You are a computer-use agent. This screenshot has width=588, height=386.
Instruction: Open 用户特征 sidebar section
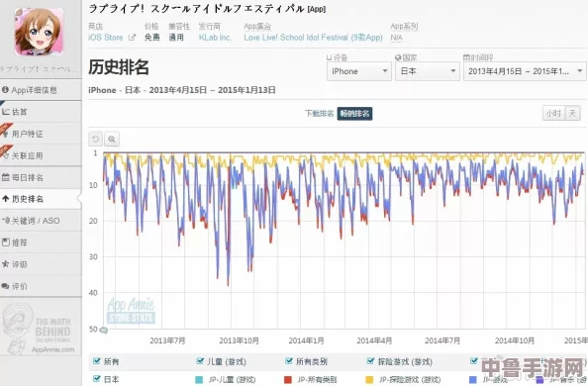[41, 134]
